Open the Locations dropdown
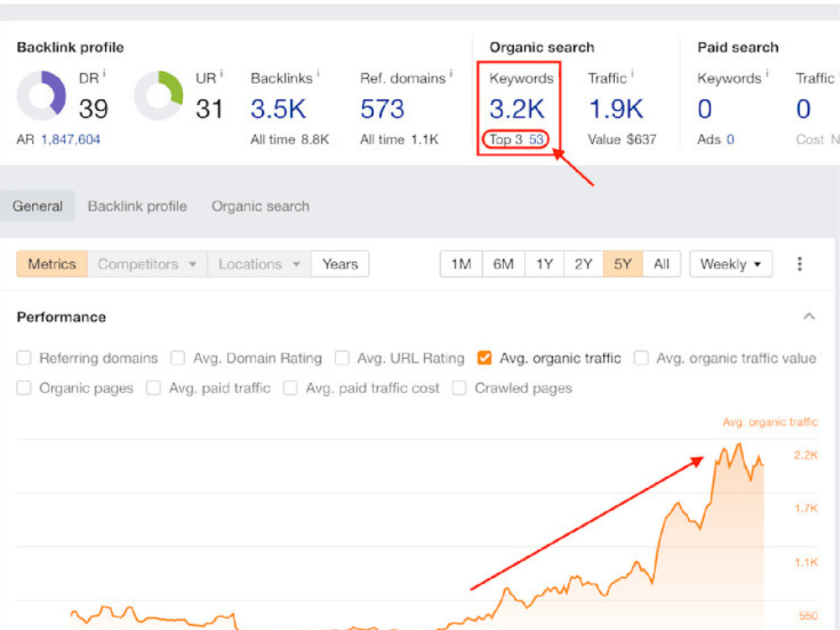The height and width of the screenshot is (630, 840). [x=260, y=264]
